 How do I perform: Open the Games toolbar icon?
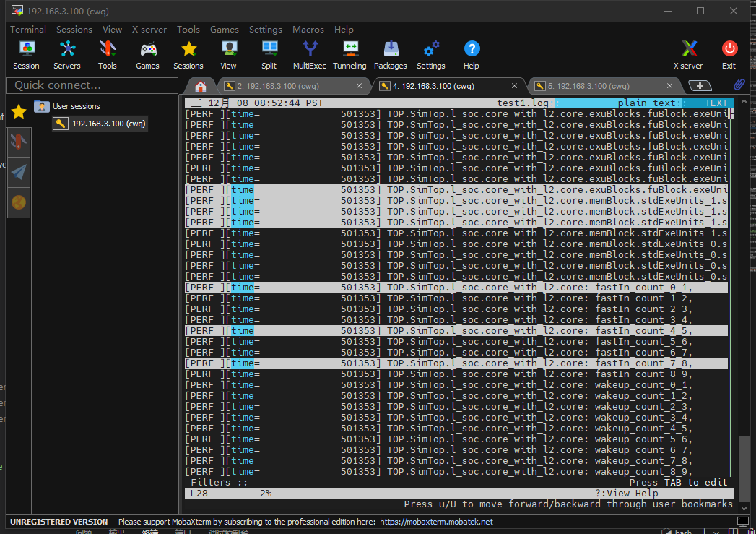pyautogui.click(x=147, y=56)
